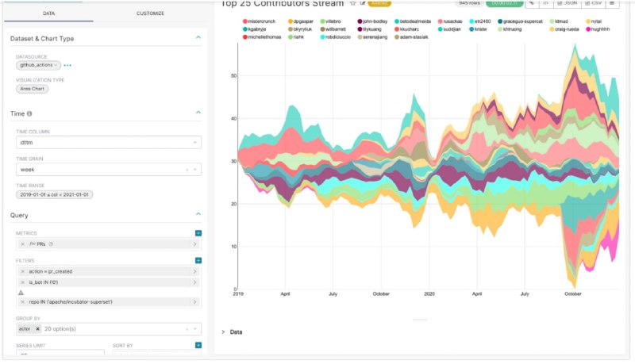635x364 pixels.
Task: Toggle betodealmeida series in legend
Action: point(413,21)
